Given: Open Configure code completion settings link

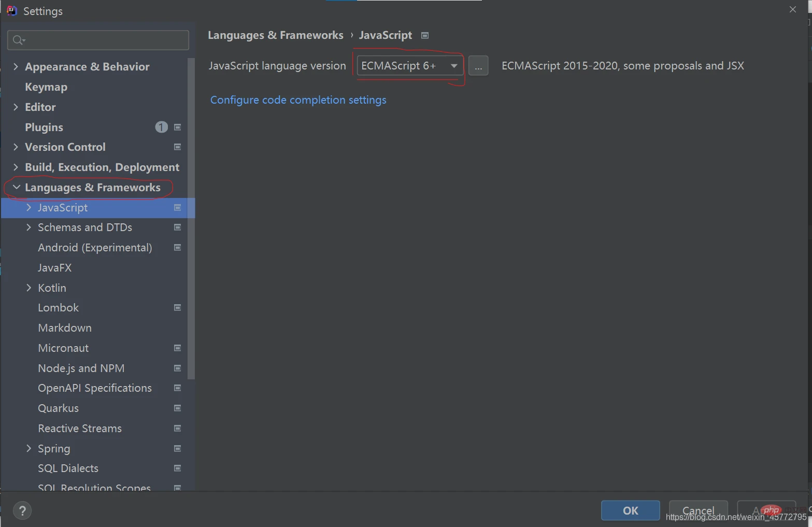Looking at the screenshot, I should [x=298, y=100].
